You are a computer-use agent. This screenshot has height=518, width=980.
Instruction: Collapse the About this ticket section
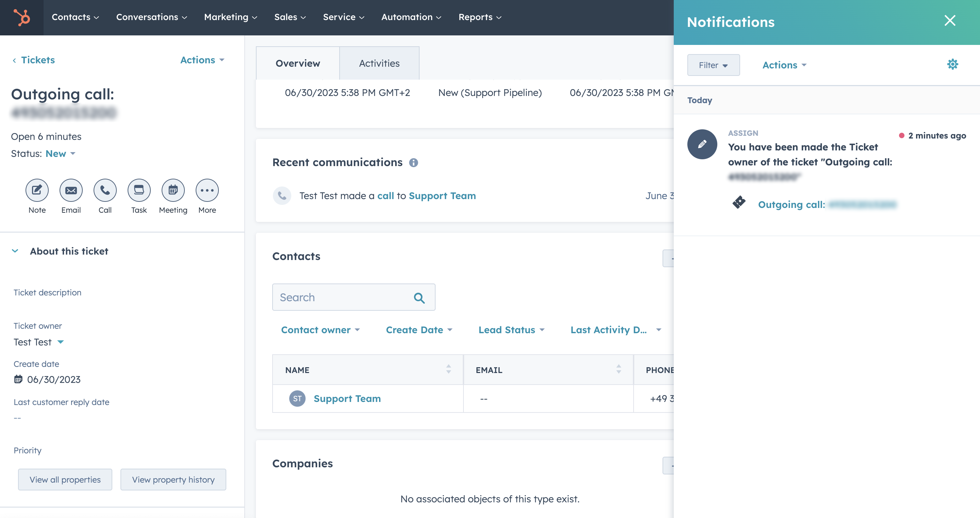(x=15, y=251)
